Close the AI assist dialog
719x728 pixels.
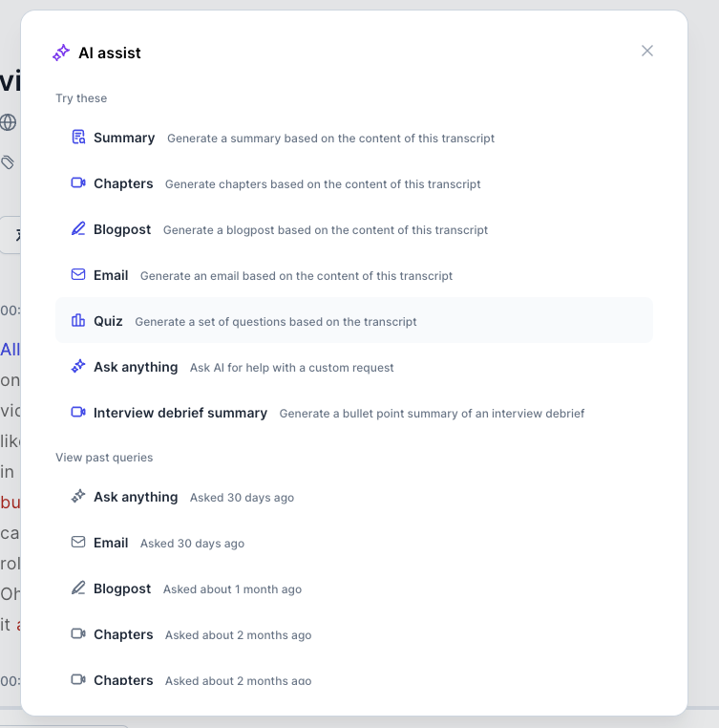click(647, 51)
